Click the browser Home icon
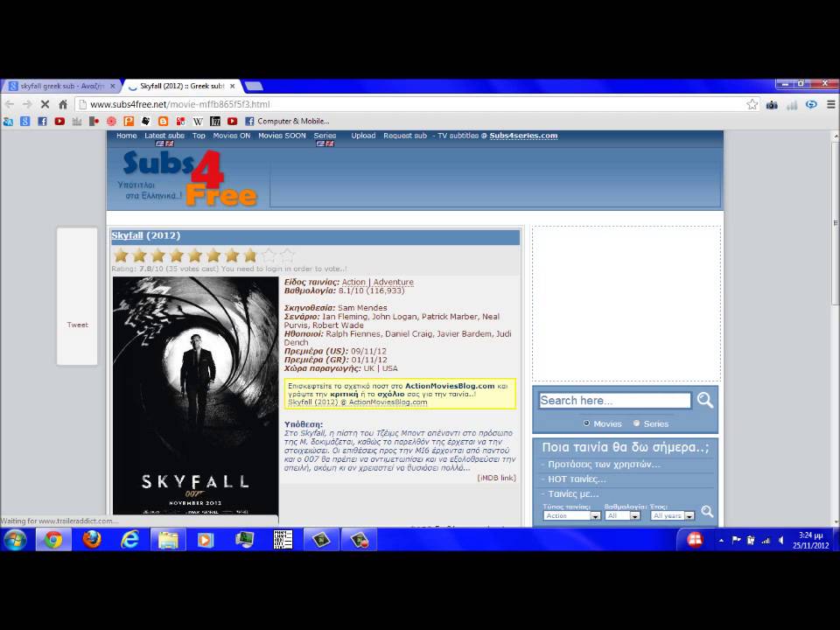Image resolution: width=840 pixels, height=630 pixels. pos(63,104)
